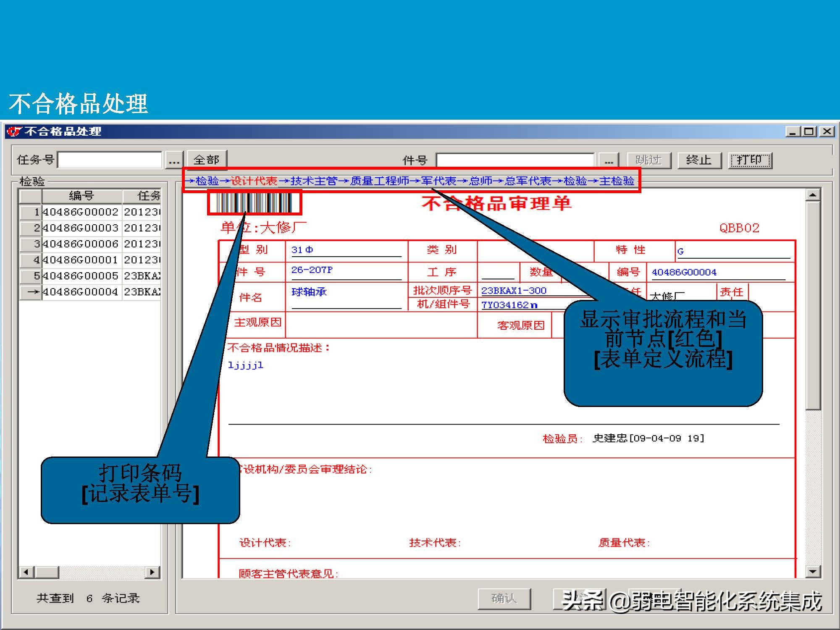Click the 终止 button
The height and width of the screenshot is (630, 840).
(x=699, y=160)
